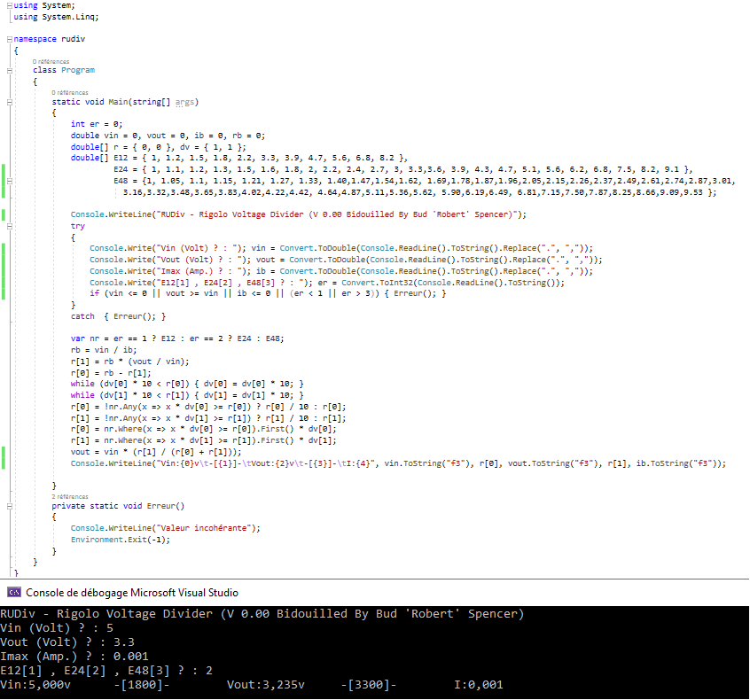Click the "int er = 0" declaration
The image size is (750, 700).
coord(97,124)
